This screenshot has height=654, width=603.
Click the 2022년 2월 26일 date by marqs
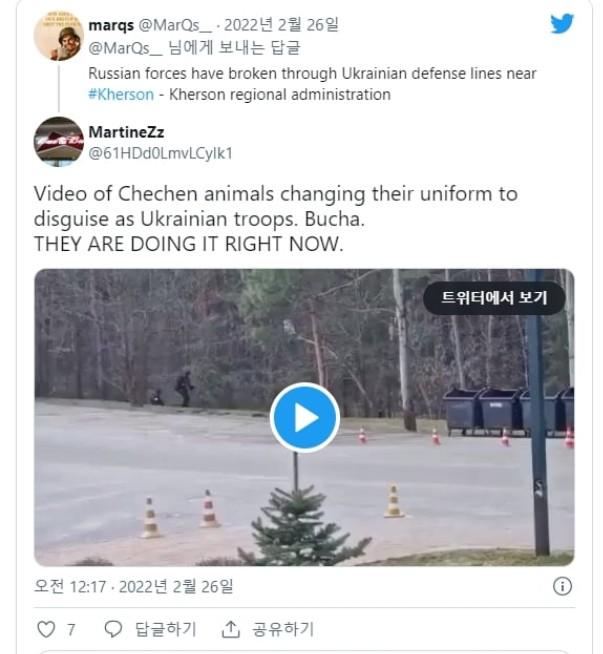click(281, 25)
